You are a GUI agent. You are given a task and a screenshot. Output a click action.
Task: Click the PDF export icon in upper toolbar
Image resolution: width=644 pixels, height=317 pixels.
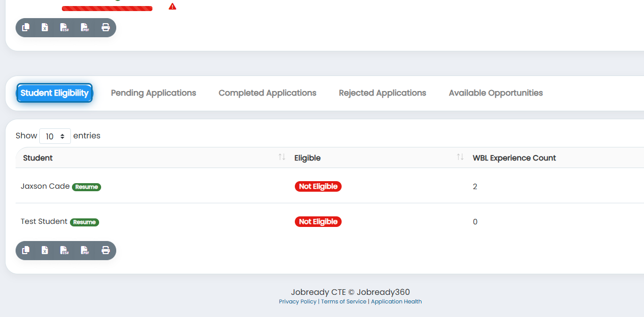pos(85,28)
